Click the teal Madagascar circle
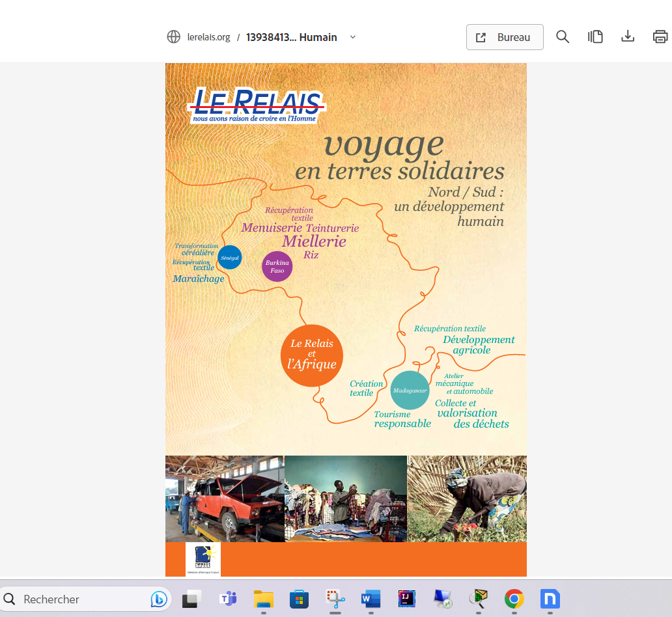672x617 pixels. (x=410, y=391)
